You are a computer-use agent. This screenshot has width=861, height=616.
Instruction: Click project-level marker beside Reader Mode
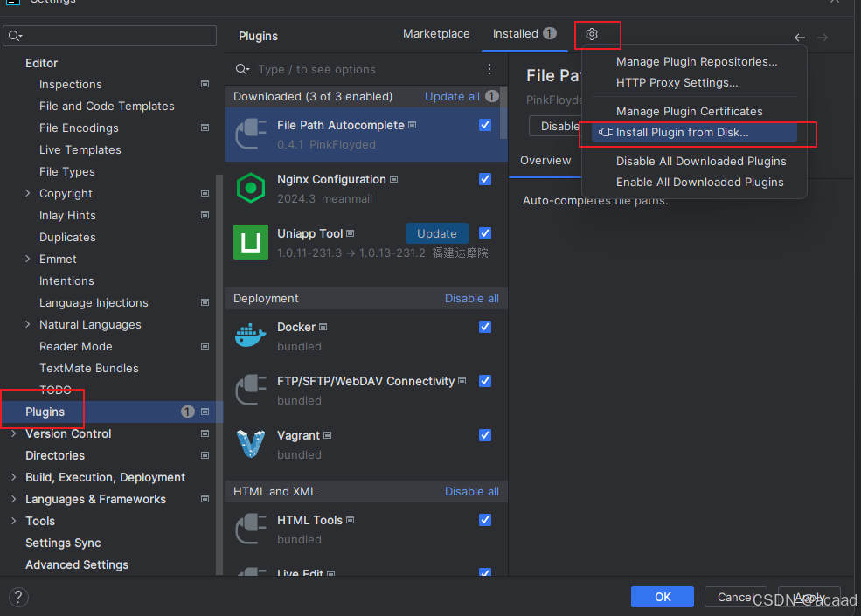(x=205, y=346)
